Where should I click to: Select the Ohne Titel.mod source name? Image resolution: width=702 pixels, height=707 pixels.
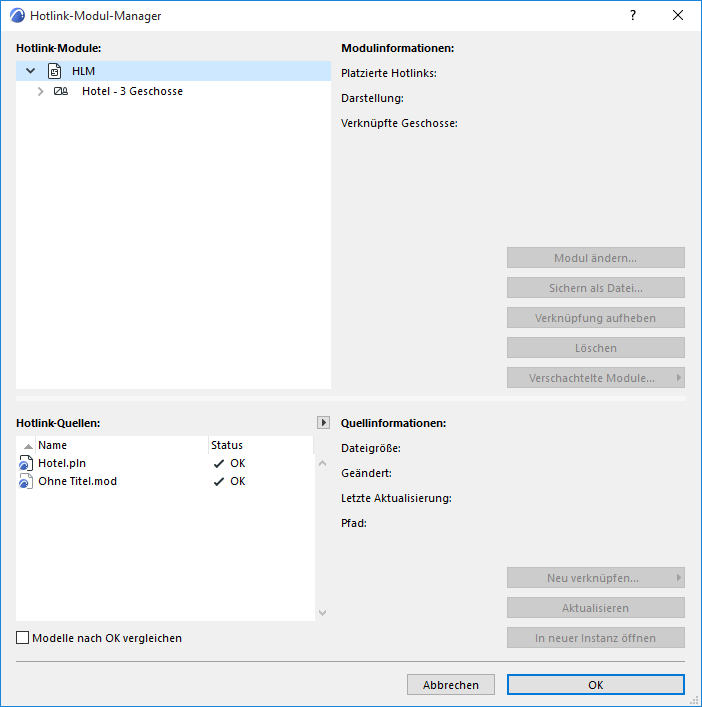[77, 482]
